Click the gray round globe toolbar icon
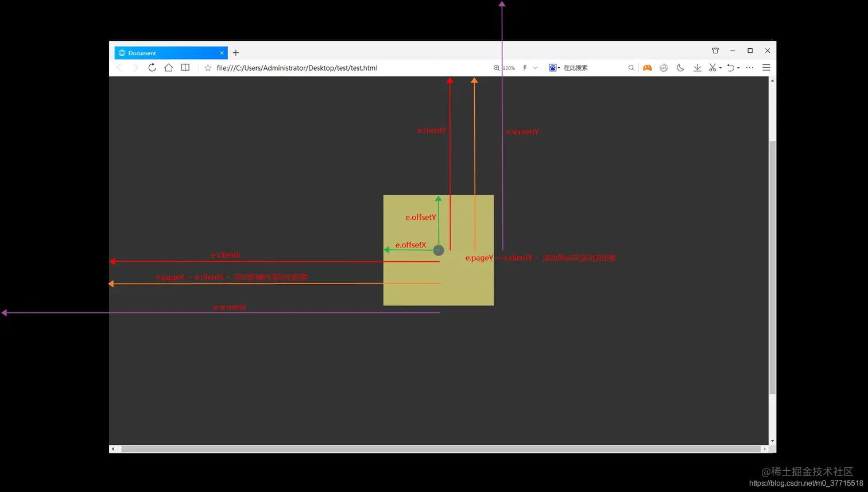 [664, 68]
